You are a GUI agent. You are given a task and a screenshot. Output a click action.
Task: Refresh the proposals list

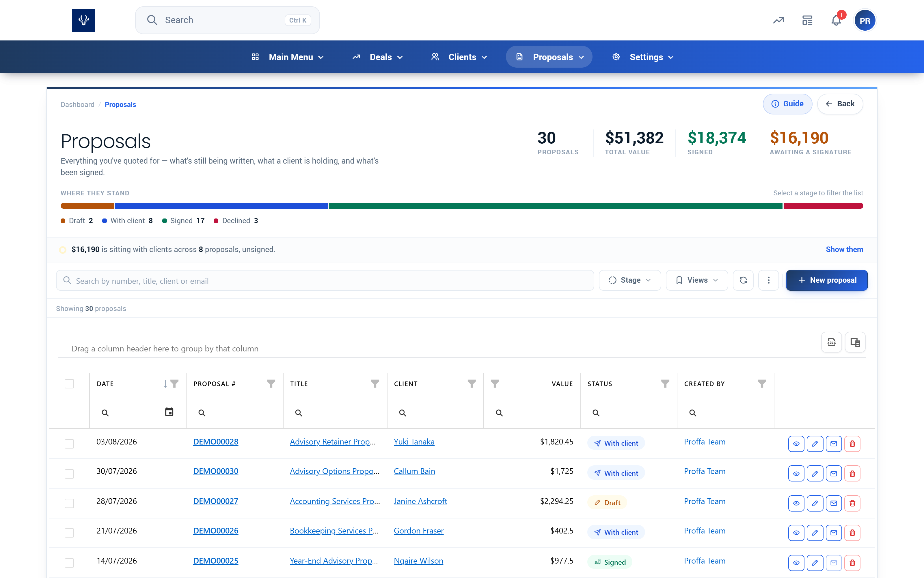click(x=743, y=280)
